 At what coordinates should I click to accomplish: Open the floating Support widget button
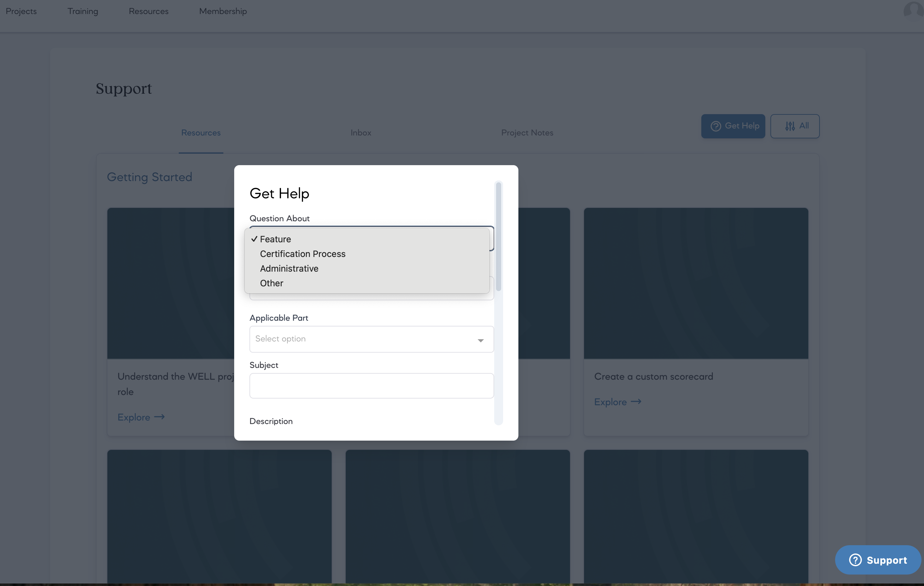tap(878, 560)
